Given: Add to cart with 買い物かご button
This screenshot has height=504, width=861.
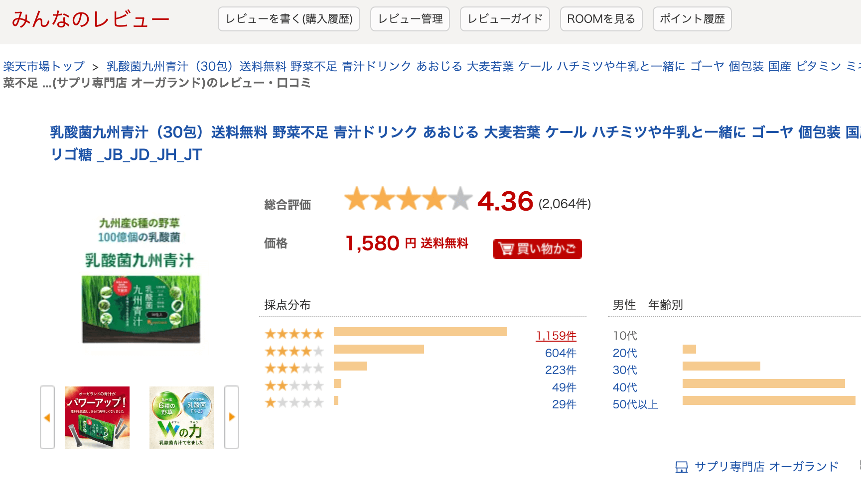Looking at the screenshot, I should tap(537, 249).
